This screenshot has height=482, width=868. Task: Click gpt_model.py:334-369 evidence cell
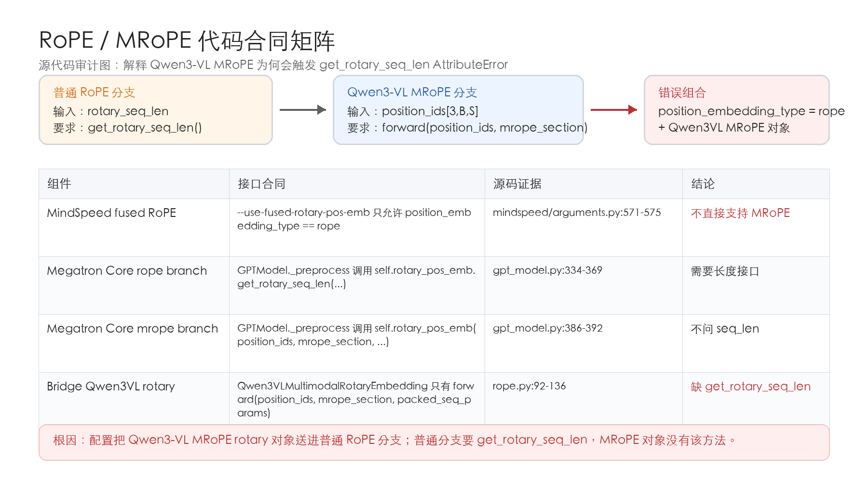(583, 285)
